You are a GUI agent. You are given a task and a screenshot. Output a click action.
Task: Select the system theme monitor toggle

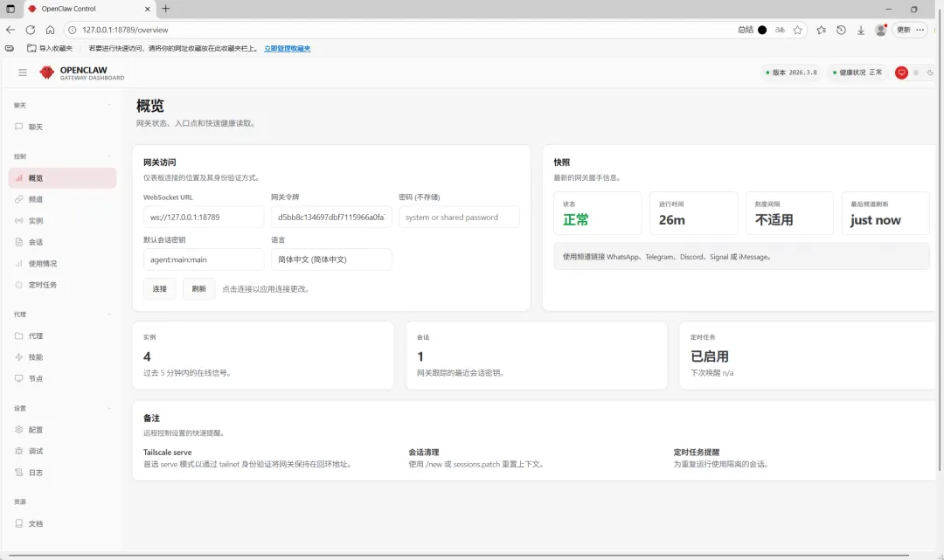point(901,73)
